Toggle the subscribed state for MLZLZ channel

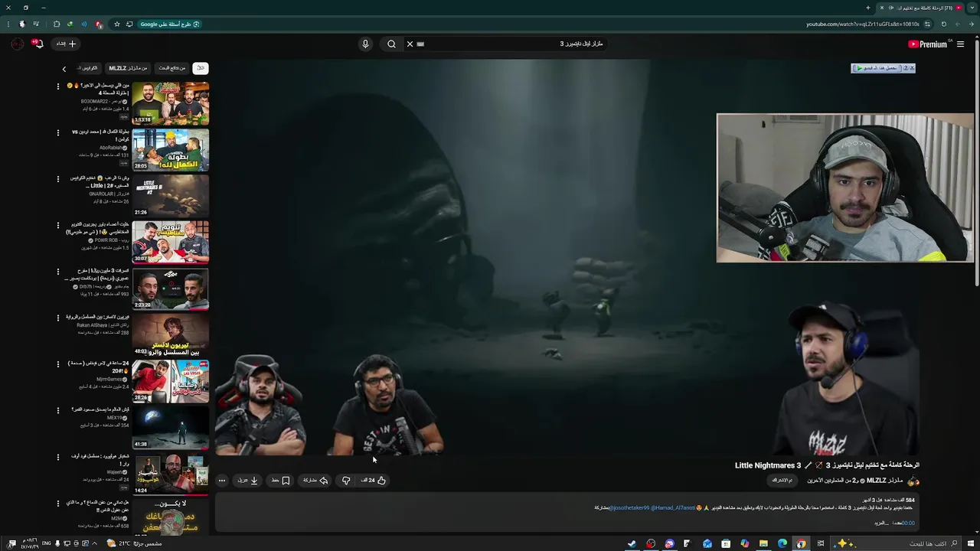782,481
